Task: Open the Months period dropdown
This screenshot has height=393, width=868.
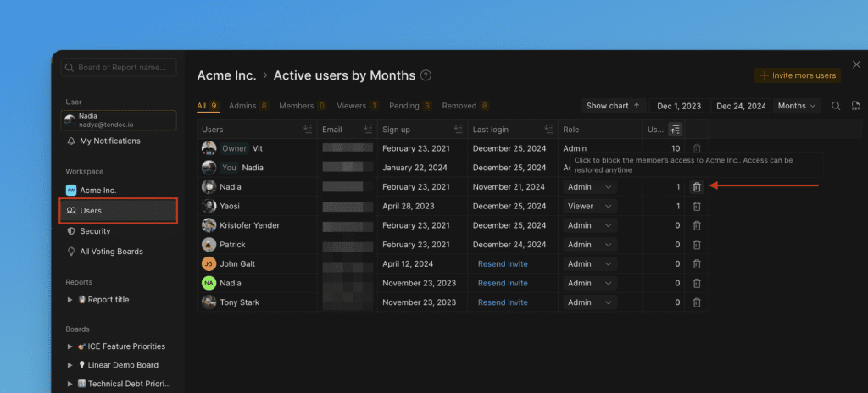Action: pos(797,106)
